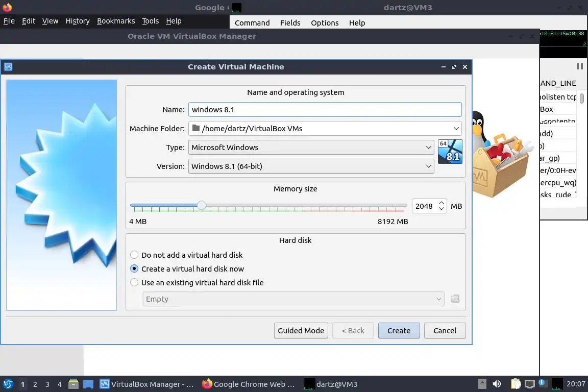Open the start menu launcher icon
Viewport: 588px width, 392px height.
[8, 384]
